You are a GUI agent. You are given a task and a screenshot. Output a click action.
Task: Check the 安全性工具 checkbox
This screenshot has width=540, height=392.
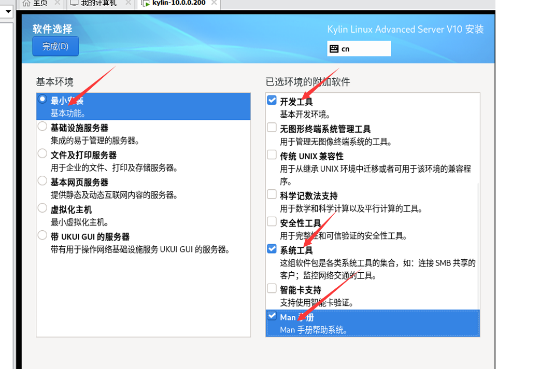click(x=272, y=221)
